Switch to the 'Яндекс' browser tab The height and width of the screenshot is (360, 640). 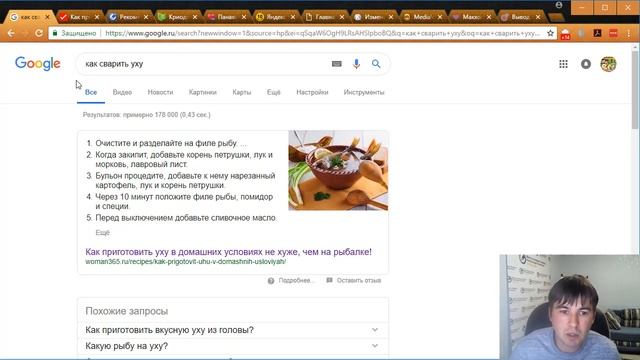[275, 17]
